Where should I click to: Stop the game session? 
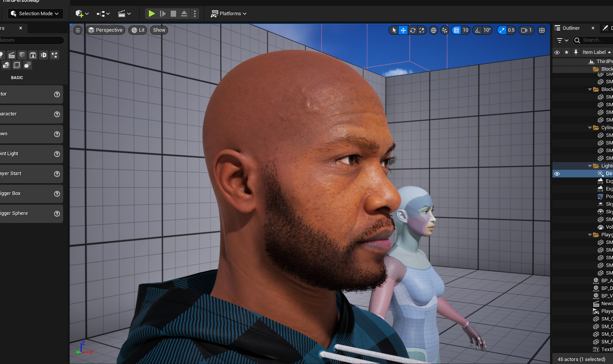tap(173, 13)
